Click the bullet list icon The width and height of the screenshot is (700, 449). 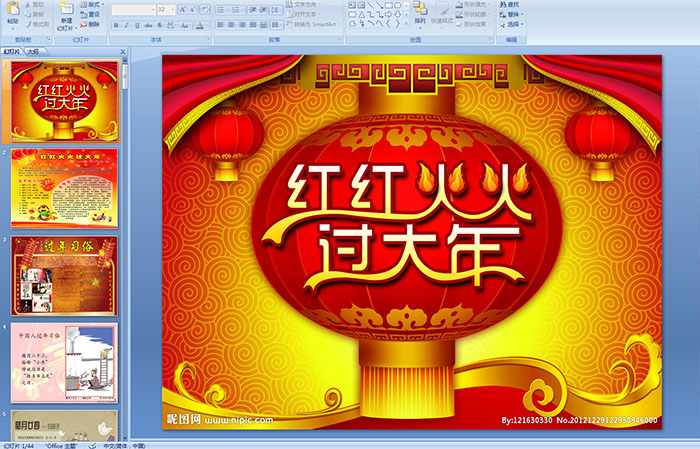coord(221,10)
